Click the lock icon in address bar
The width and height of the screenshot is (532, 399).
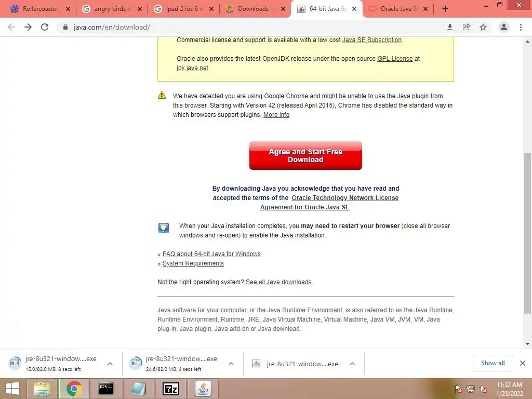[x=65, y=27]
